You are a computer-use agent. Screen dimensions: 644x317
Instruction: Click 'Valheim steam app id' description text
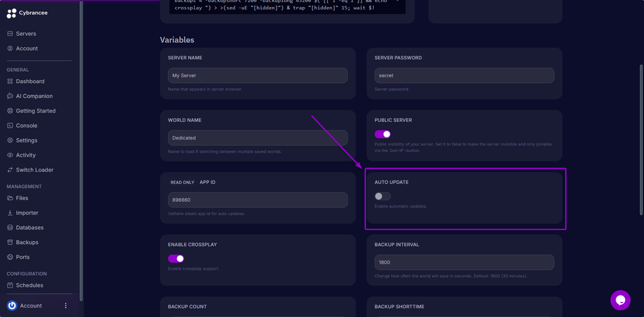(206, 213)
